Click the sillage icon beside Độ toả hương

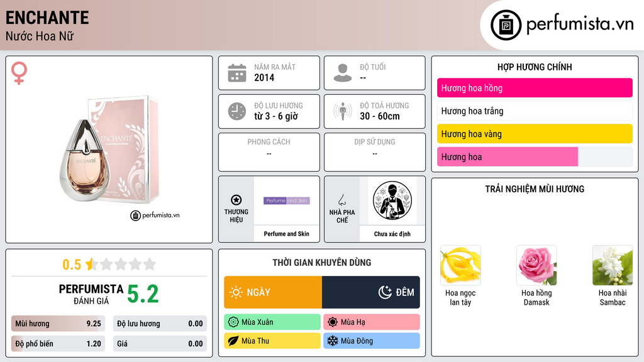click(343, 111)
